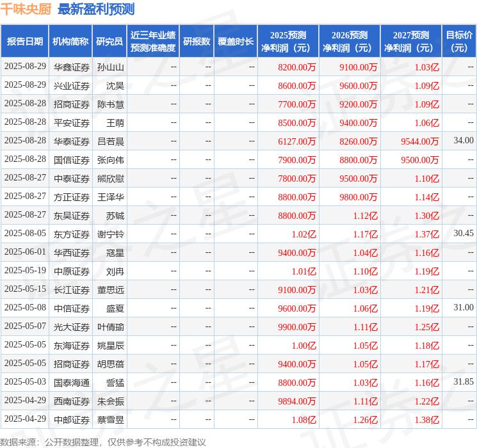The image size is (477, 448).
Task: Click analyst name 叶倩瑜
Action: [x=110, y=327]
